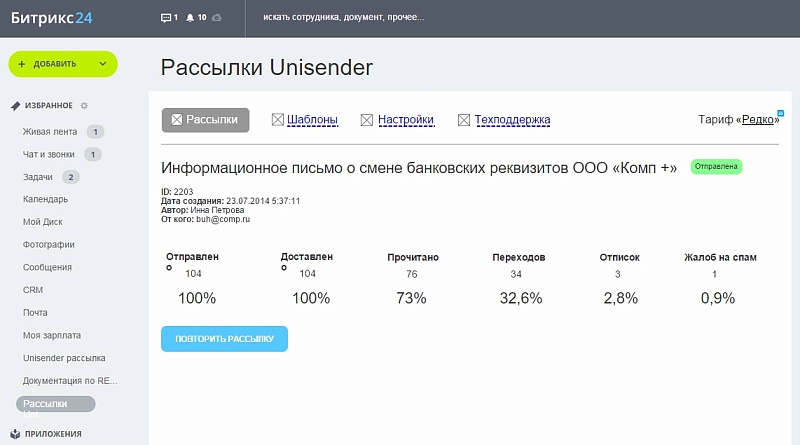
Task: Expand the Добавить dropdown arrow
Action: coord(102,64)
